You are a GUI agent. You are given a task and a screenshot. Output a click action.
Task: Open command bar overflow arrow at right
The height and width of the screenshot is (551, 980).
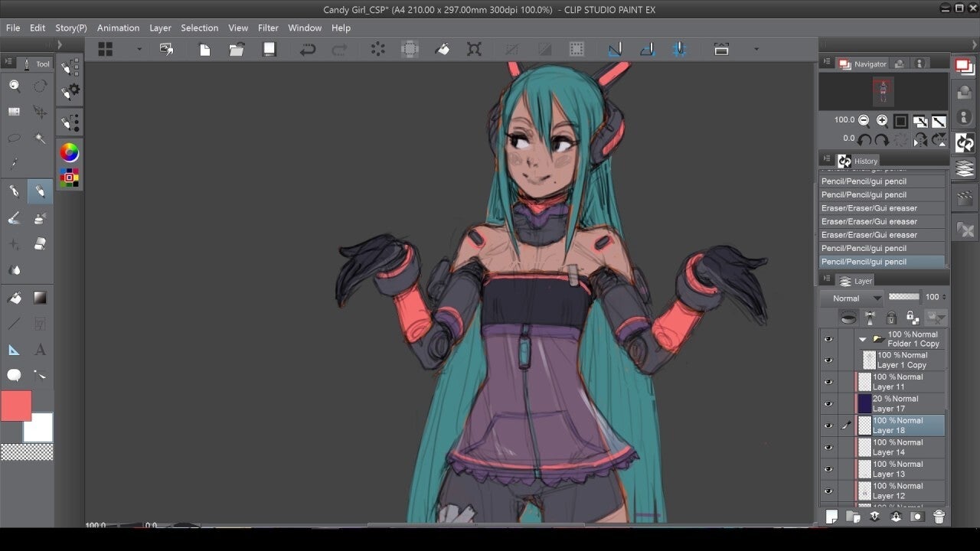[756, 49]
